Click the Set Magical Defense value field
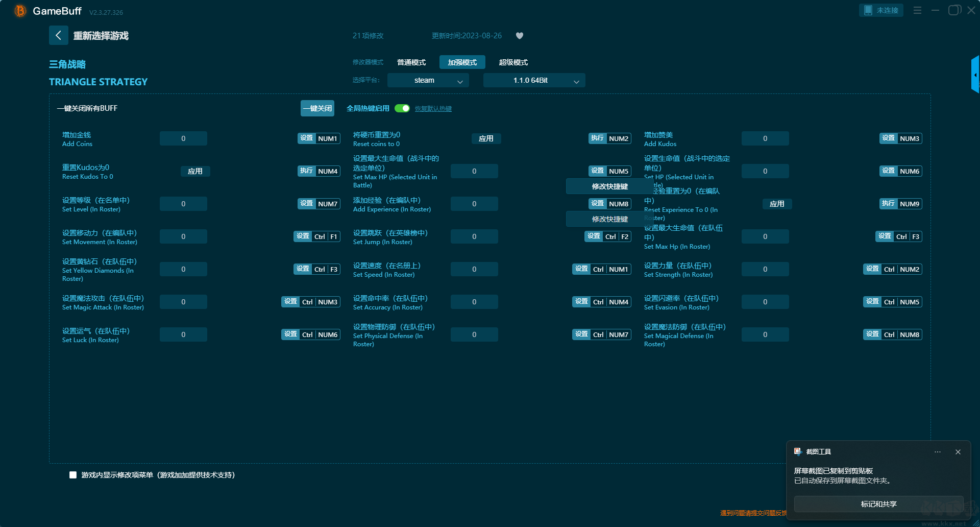 point(765,334)
